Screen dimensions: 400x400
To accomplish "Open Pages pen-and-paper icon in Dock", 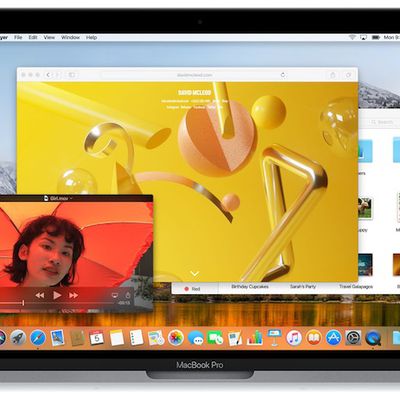I will [x=235, y=338].
